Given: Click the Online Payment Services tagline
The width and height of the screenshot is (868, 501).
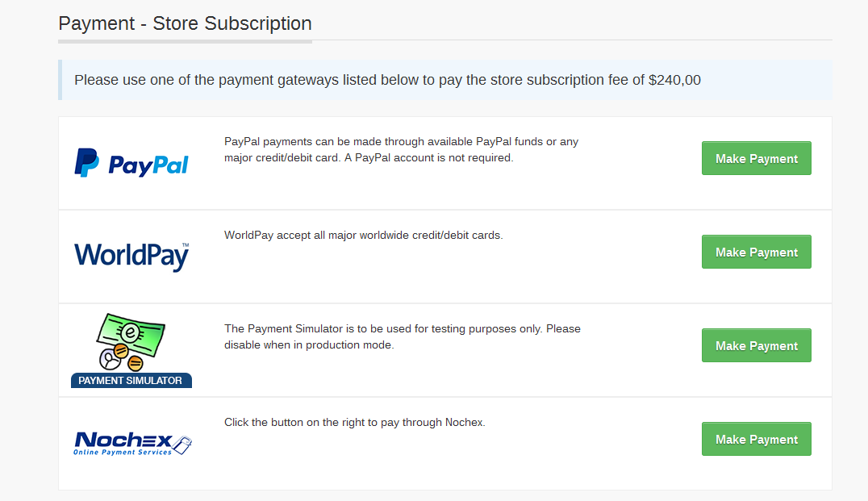Looking at the screenshot, I should click(x=123, y=453).
